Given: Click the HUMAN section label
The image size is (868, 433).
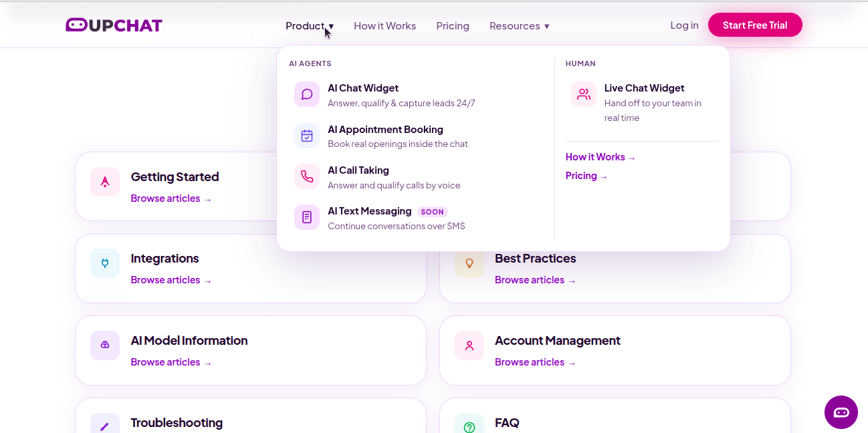Looking at the screenshot, I should (x=580, y=63).
